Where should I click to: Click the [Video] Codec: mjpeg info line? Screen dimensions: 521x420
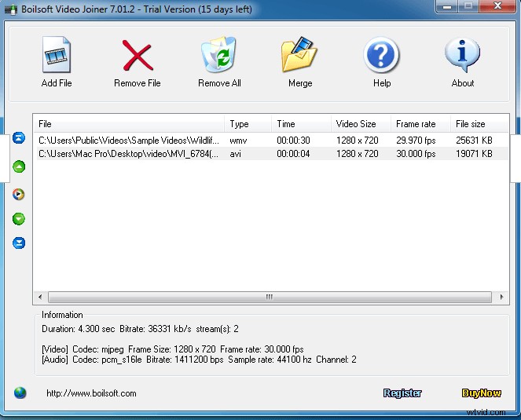point(172,349)
